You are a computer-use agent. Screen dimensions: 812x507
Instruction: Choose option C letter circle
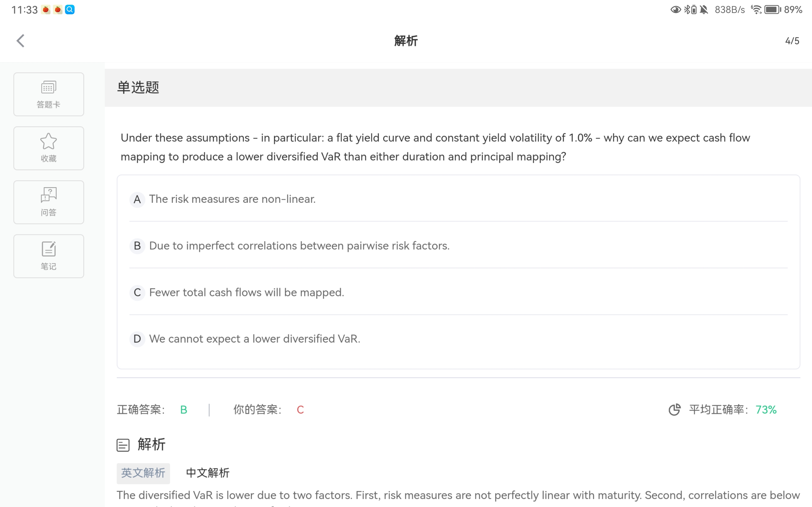[x=137, y=292]
